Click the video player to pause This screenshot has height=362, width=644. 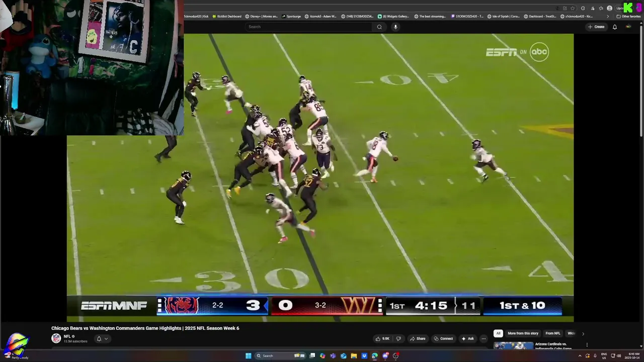320,177
